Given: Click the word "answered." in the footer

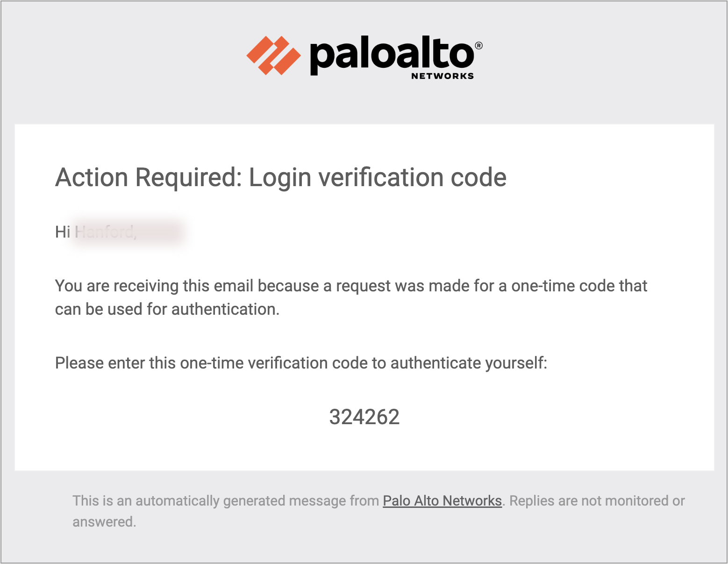Looking at the screenshot, I should (x=104, y=522).
